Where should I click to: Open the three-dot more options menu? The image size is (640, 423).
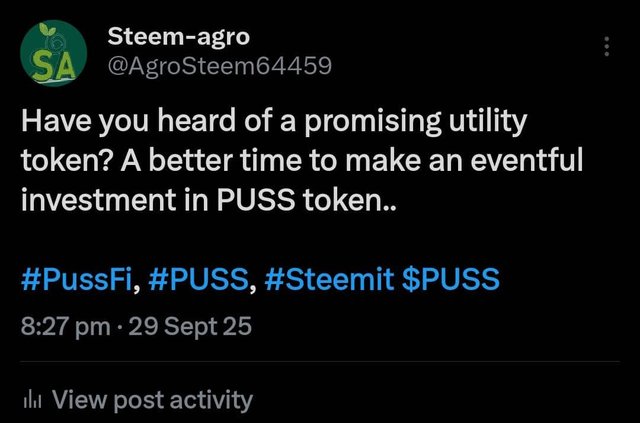[606, 47]
